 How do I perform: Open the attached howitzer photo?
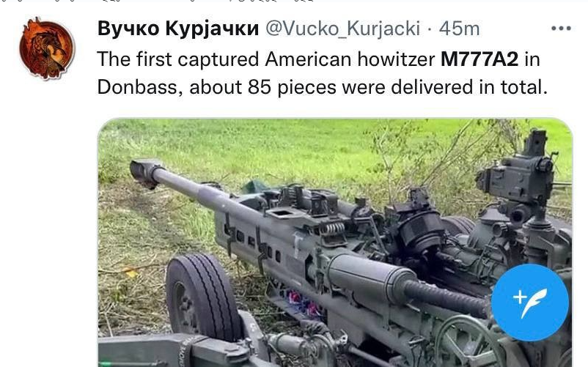335,242
